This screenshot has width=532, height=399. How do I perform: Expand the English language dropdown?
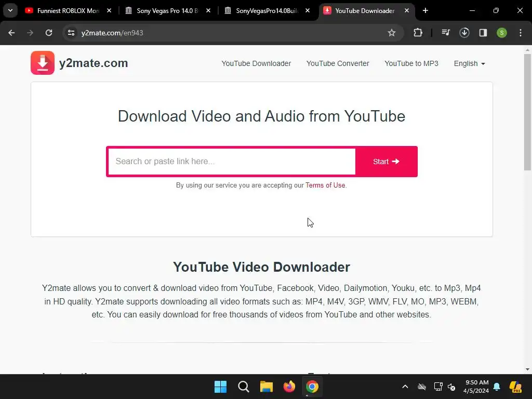click(x=469, y=63)
